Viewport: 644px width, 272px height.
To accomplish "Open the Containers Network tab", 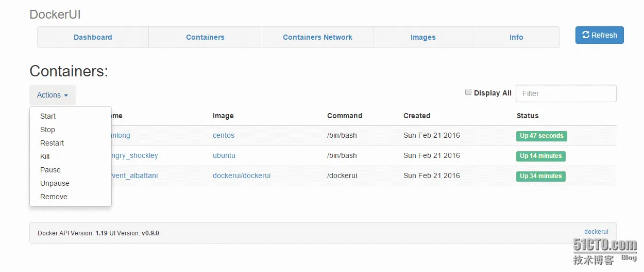I will [317, 37].
